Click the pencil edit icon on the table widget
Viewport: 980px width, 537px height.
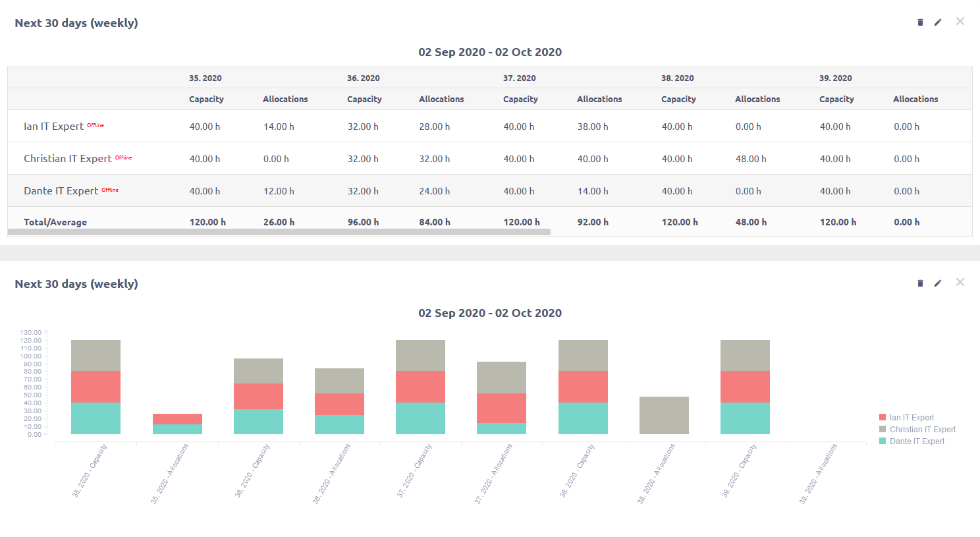point(938,22)
